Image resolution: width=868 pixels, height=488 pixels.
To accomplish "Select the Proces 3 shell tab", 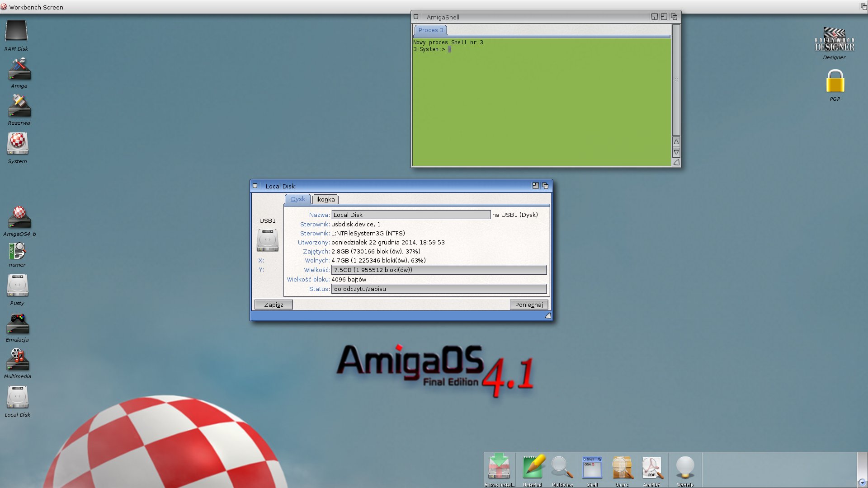I will [431, 30].
